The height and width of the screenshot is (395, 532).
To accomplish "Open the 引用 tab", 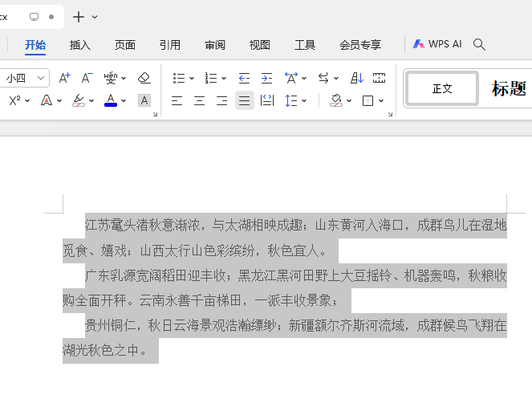I will [170, 45].
